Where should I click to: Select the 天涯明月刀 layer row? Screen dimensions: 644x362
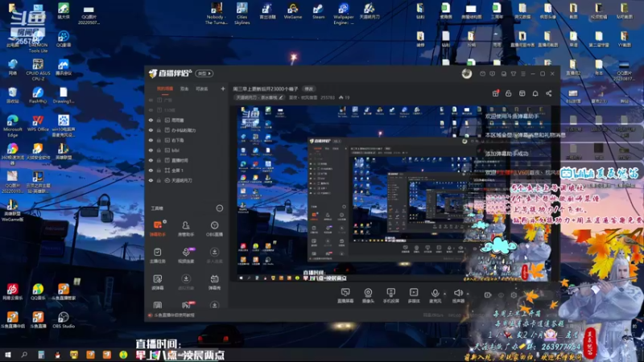(187, 180)
